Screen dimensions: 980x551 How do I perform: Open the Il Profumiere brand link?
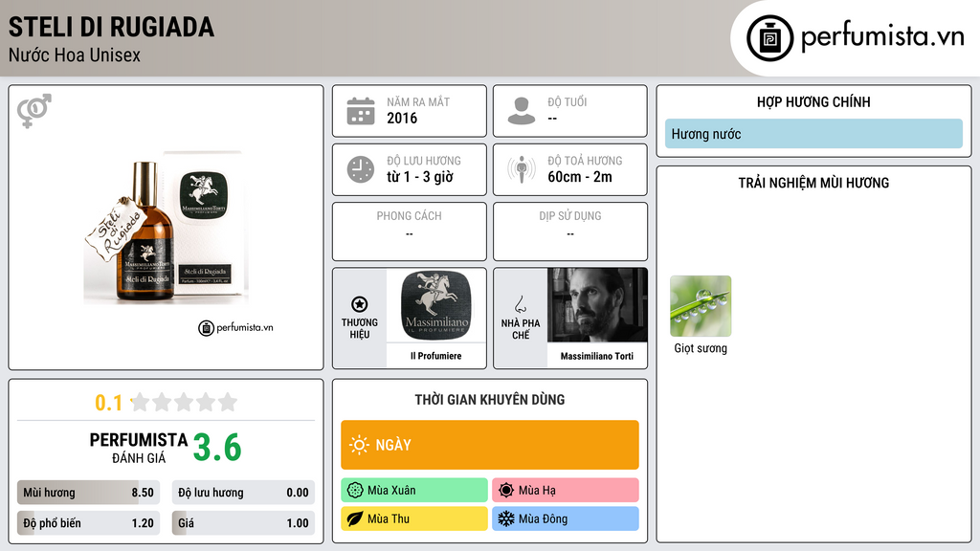[436, 356]
